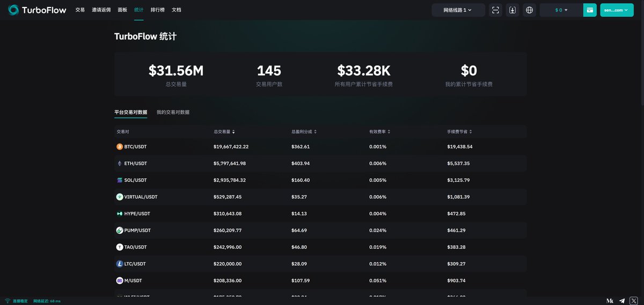This screenshot has width=644, height=305.
Task: Click the Wi-Fi connection status icon
Action: (8, 301)
